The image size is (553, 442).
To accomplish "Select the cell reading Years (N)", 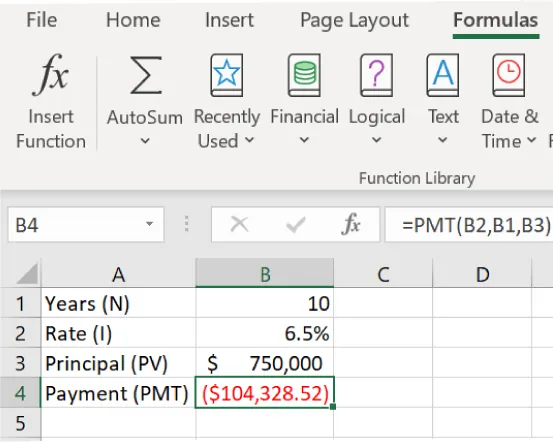I will 118,303.
